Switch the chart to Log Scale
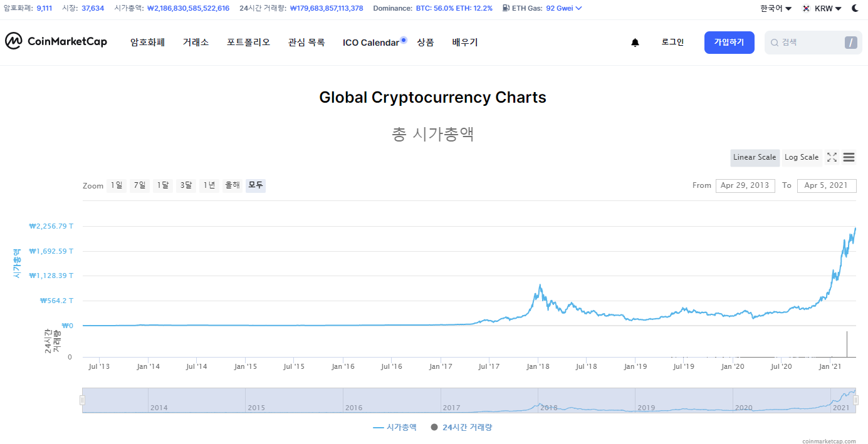Image resolution: width=868 pixels, height=444 pixels. pyautogui.click(x=801, y=158)
